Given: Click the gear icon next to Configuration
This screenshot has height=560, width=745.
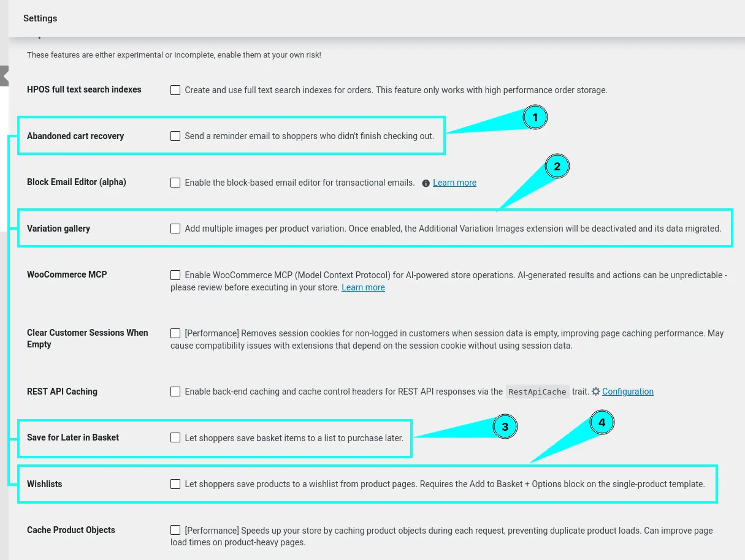Looking at the screenshot, I should coord(595,392).
